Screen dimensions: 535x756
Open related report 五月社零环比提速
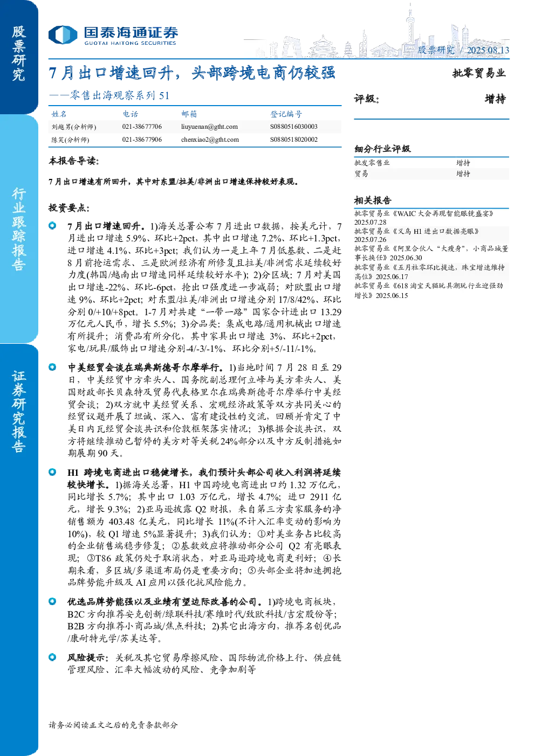tap(429, 272)
